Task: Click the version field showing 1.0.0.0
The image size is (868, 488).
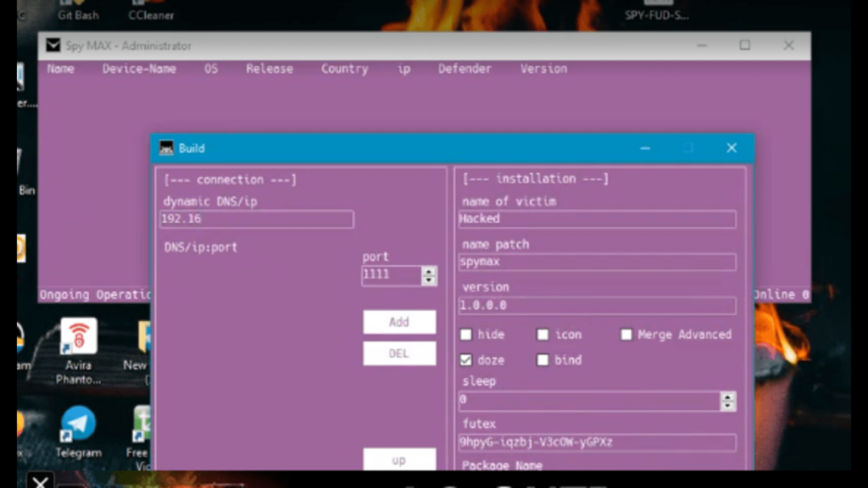Action: point(598,305)
